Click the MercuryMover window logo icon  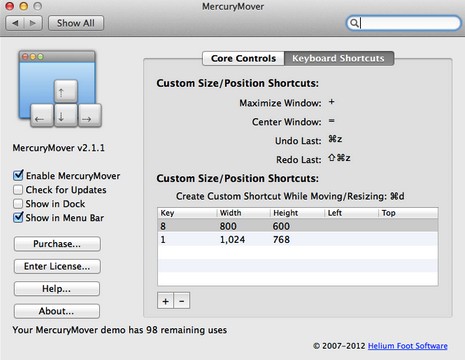[60, 89]
